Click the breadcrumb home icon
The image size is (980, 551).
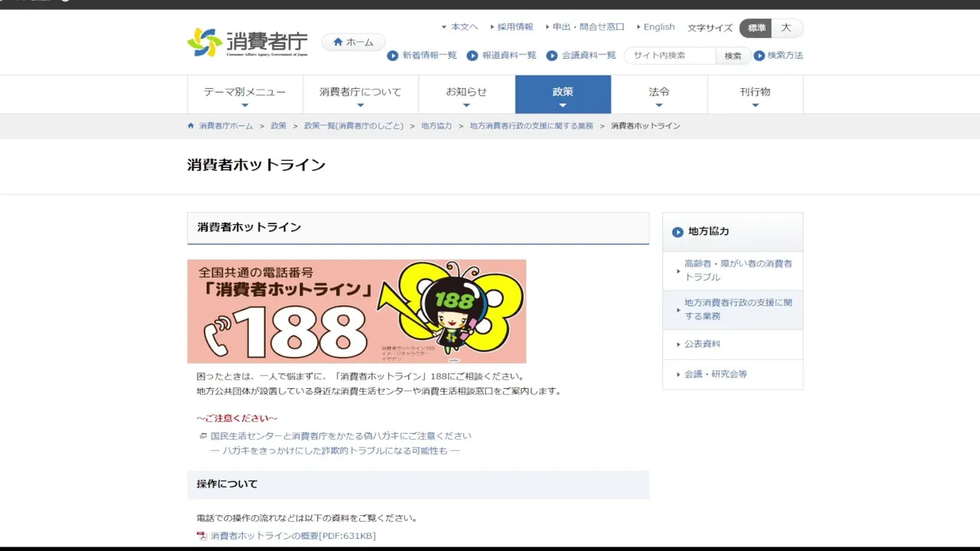click(191, 126)
